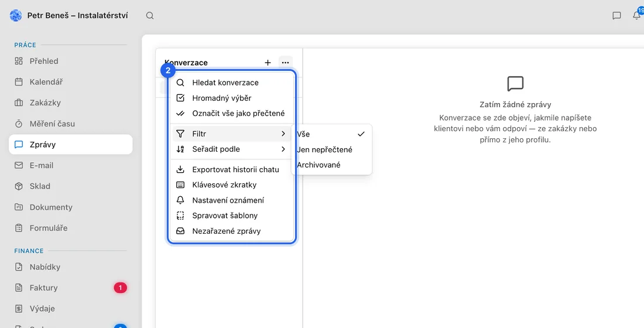Open Kalendář in sidebar
Screen dimensions: 644x328
click(x=71, y=82)
